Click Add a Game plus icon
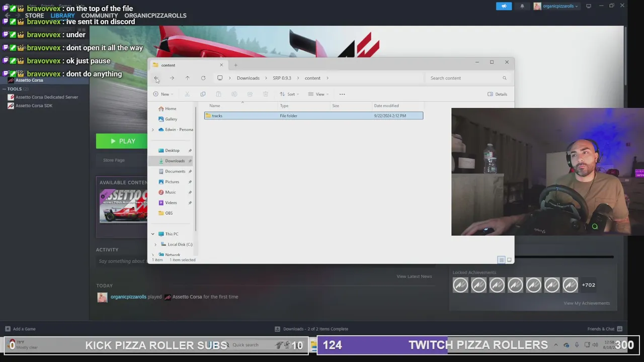The image size is (644, 362). pyautogui.click(x=8, y=329)
